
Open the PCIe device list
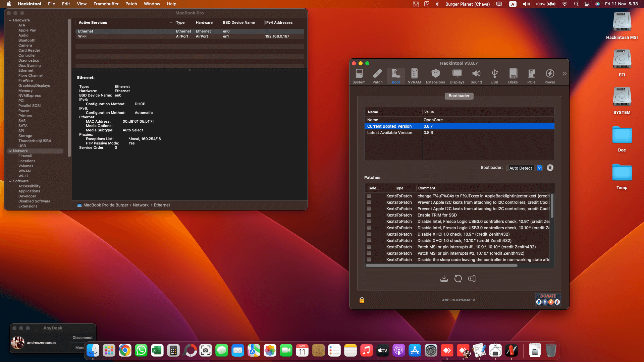point(531,76)
